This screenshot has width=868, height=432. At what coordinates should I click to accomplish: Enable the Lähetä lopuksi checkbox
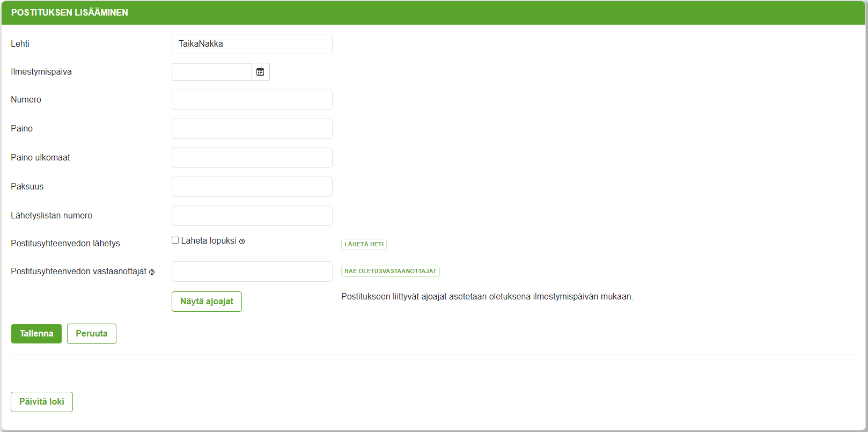pos(175,240)
